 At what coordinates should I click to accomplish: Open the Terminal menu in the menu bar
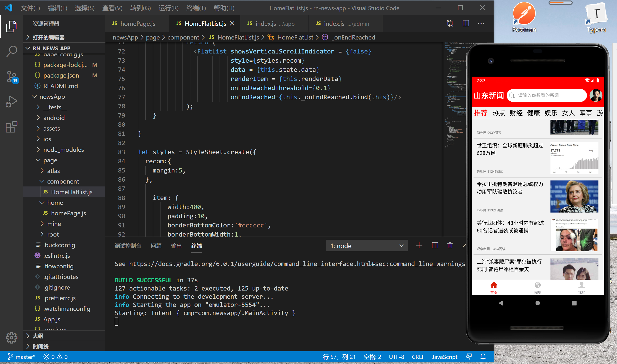196,8
